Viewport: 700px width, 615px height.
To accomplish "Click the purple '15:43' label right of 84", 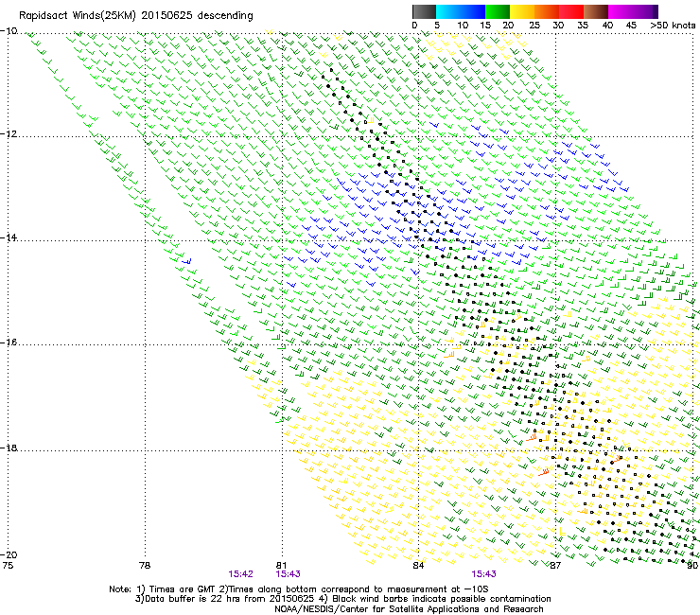I will pyautogui.click(x=483, y=574).
